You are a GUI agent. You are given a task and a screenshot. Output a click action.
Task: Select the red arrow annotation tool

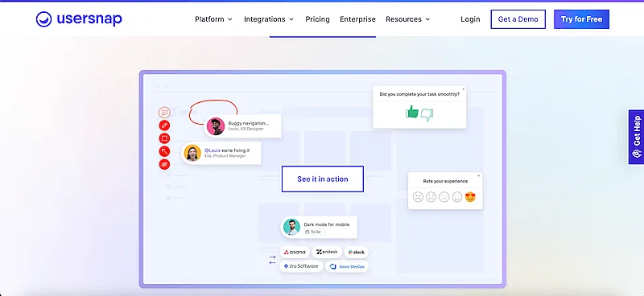[x=164, y=151]
